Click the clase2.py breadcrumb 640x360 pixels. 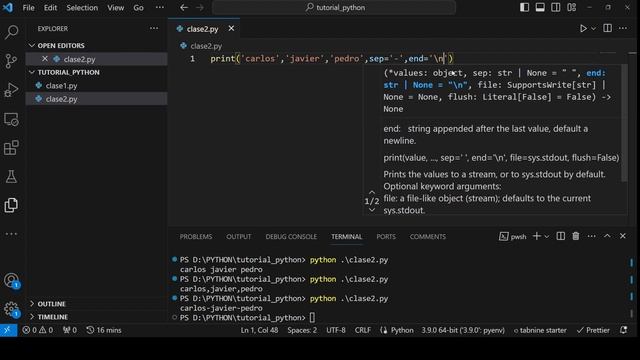(x=206, y=46)
